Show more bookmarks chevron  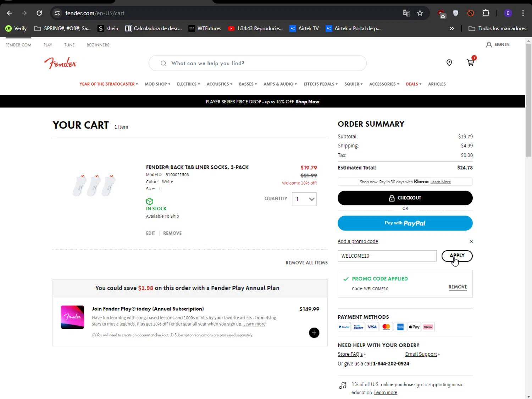pyautogui.click(x=451, y=28)
